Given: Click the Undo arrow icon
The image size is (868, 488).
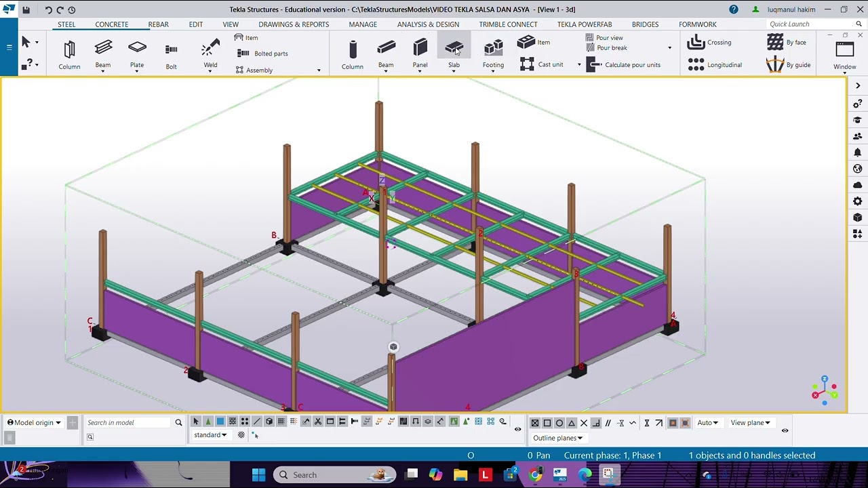Looking at the screenshot, I should click(48, 9).
